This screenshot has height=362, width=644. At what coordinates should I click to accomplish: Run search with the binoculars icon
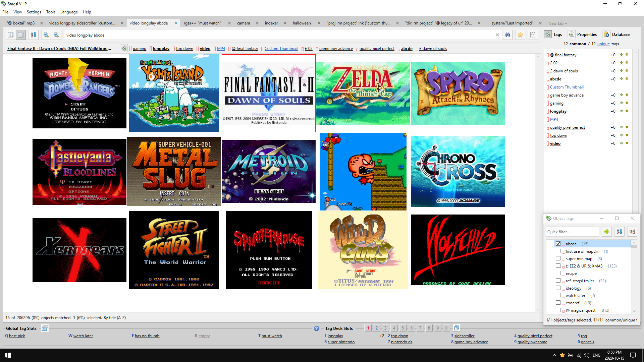pos(507,35)
